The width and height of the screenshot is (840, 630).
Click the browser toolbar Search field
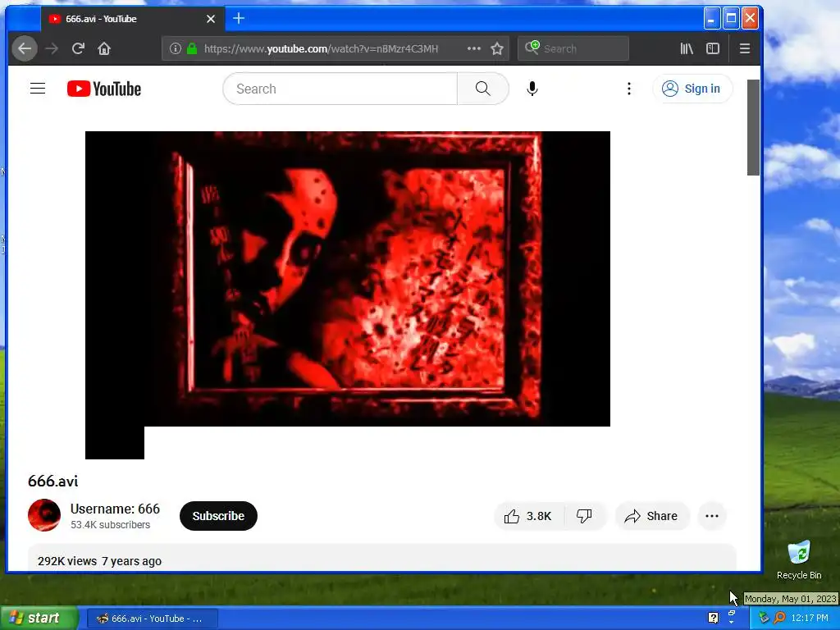(573, 48)
